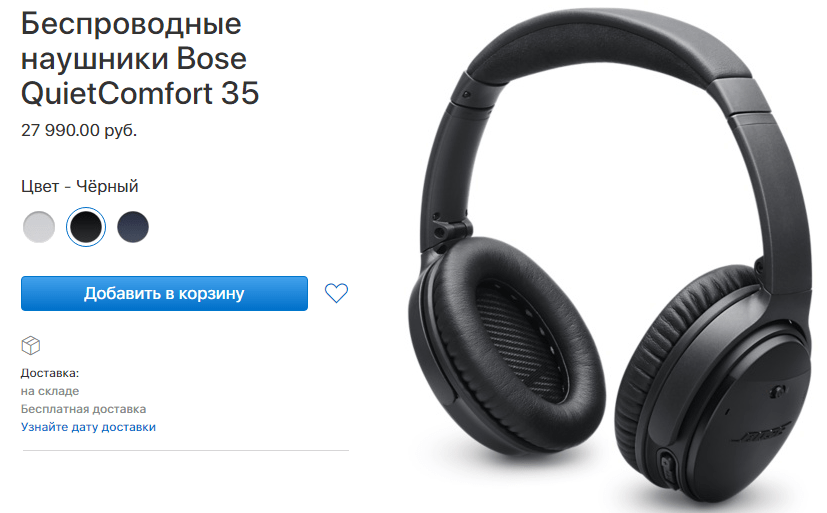Add product to favorites with heart icon
Screen dimensions: 827x513
(x=336, y=293)
